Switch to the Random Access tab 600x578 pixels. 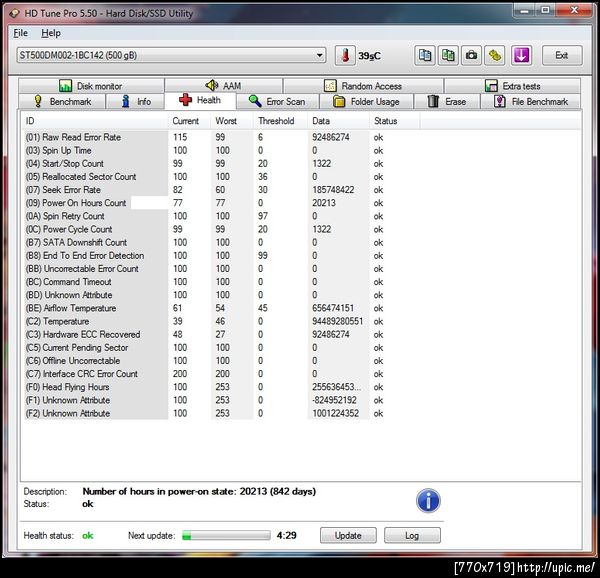click(363, 86)
